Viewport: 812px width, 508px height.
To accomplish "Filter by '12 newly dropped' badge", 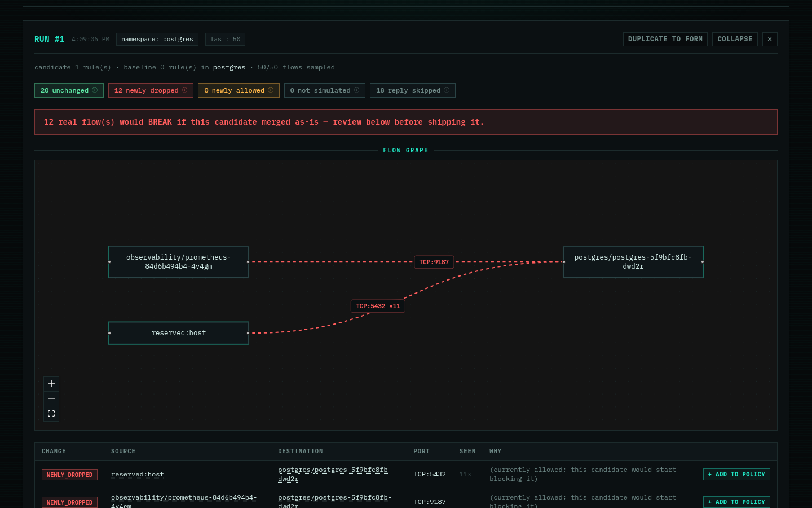I will (x=151, y=90).
